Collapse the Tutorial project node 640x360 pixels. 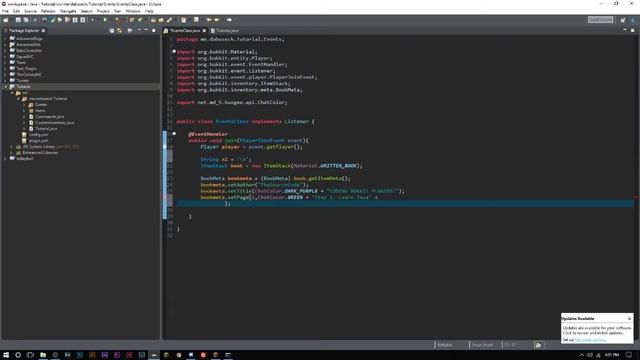(x=6, y=87)
